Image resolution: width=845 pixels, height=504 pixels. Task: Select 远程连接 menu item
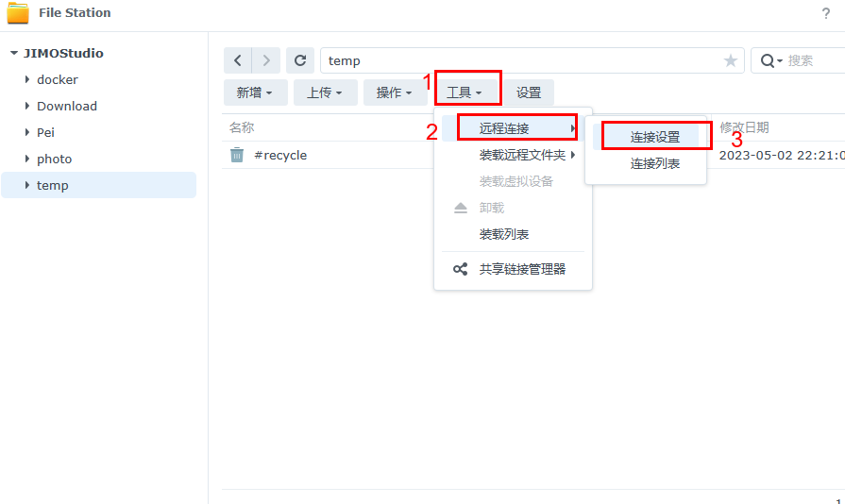coord(513,128)
